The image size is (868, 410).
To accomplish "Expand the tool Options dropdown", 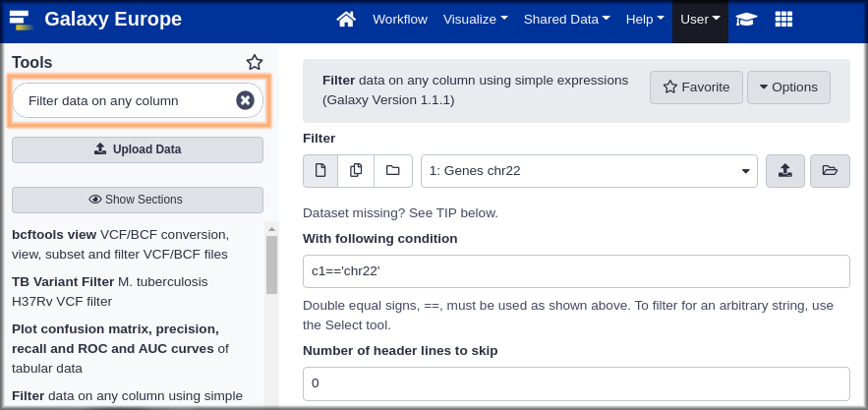I will [x=788, y=88].
